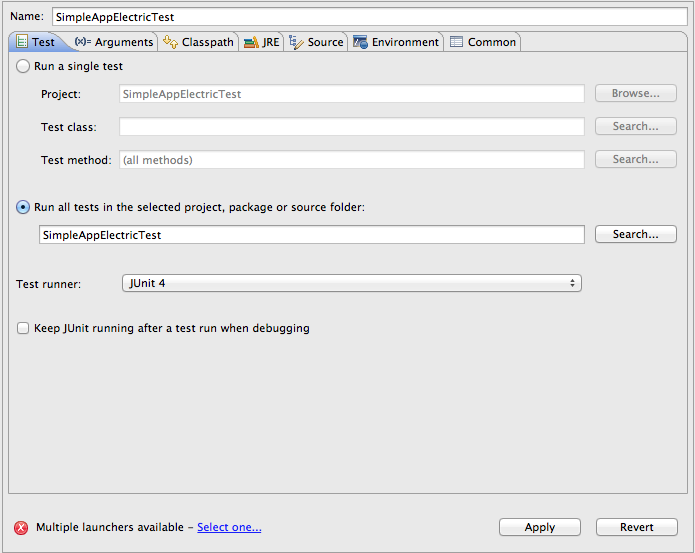Screen dimensions: 695x553
Task: Click the project/package/source folder text field
Action: pos(312,234)
